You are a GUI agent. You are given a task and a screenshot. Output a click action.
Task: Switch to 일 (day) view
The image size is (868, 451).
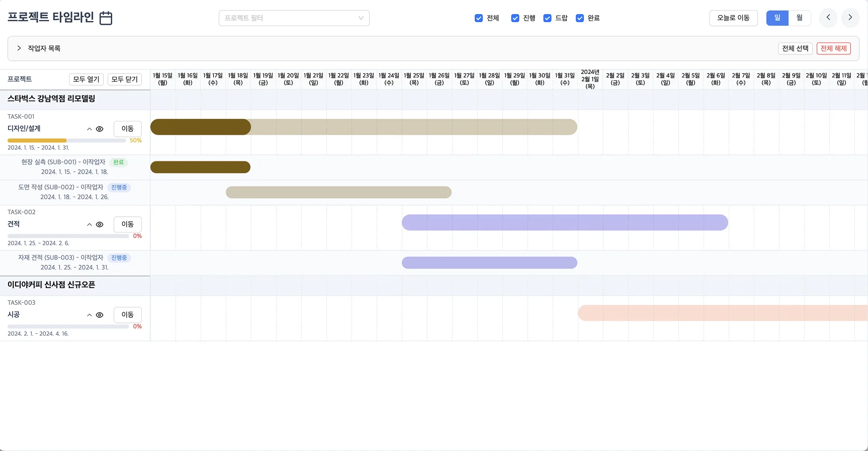pos(777,18)
